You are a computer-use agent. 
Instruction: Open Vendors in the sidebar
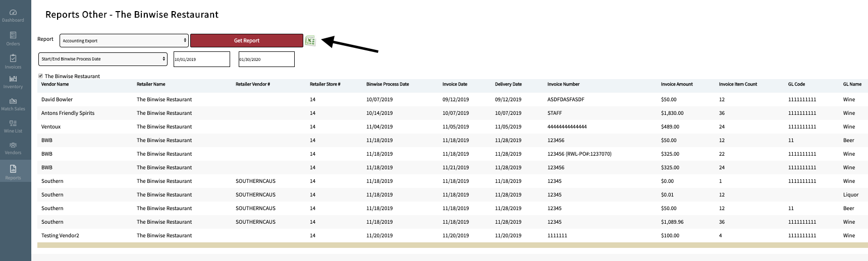(x=13, y=148)
